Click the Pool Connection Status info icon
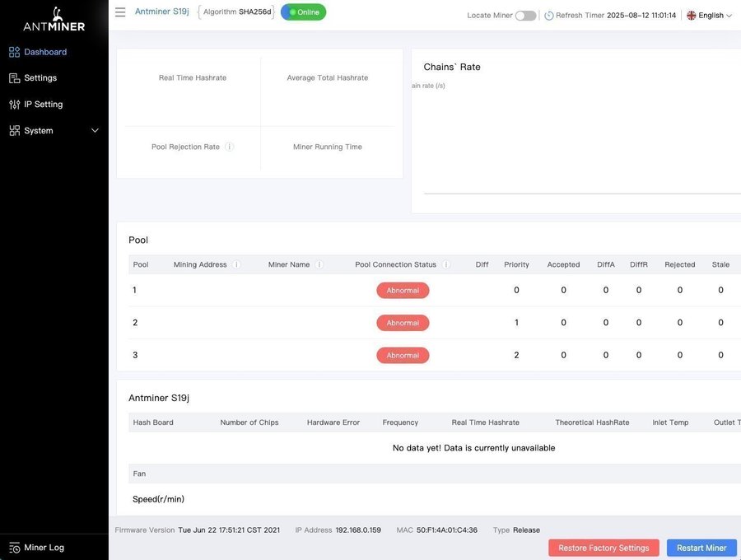Viewport: 741px width, 560px height. tap(446, 264)
